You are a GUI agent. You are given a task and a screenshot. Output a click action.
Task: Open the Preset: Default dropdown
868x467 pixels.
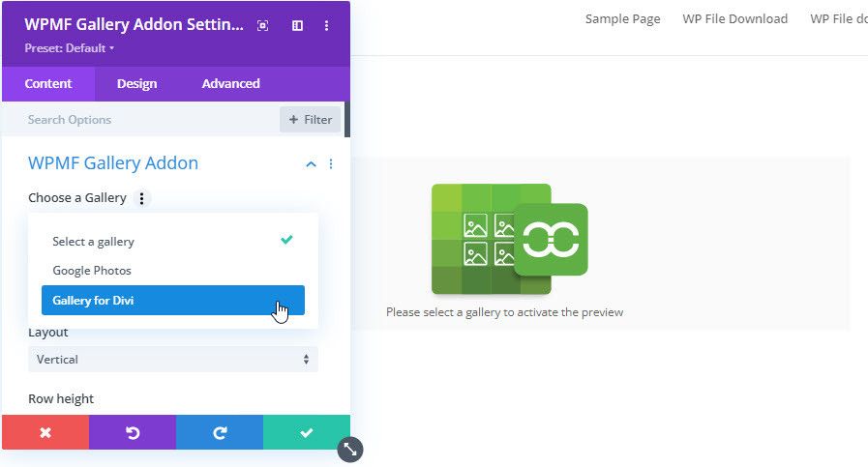(70, 47)
